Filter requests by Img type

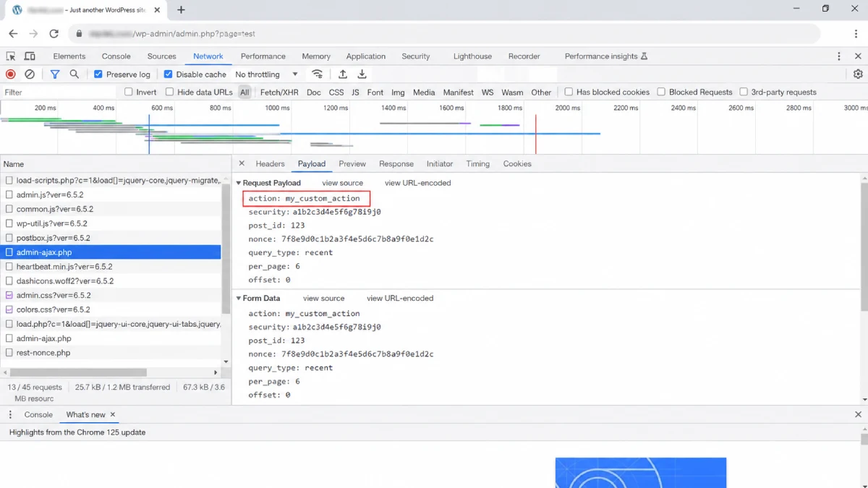398,92
